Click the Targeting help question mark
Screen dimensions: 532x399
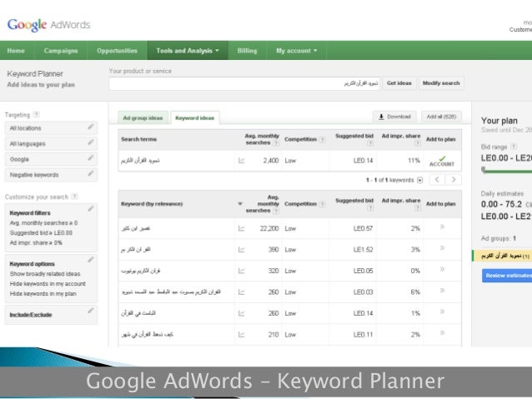(x=37, y=115)
